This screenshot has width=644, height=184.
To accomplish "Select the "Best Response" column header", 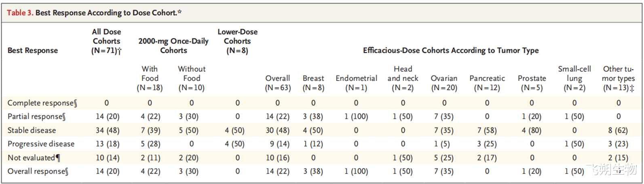I will (x=32, y=51).
